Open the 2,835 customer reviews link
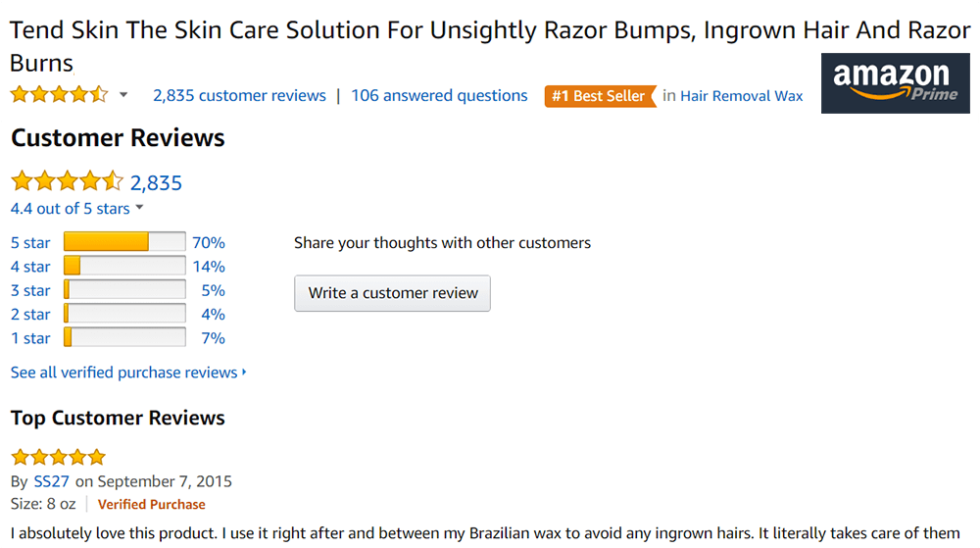 click(239, 95)
